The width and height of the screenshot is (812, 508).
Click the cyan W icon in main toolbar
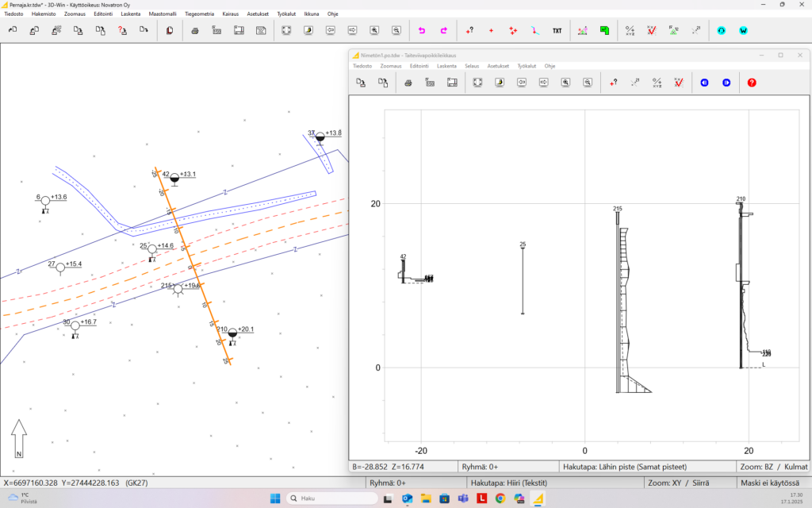coord(744,31)
